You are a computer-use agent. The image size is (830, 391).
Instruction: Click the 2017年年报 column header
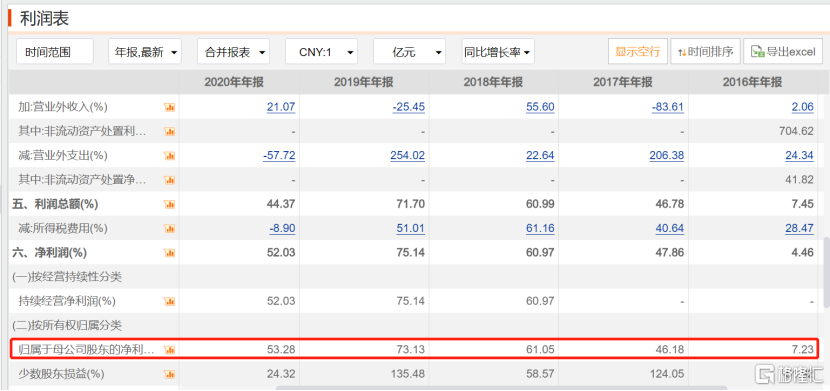coord(623,83)
